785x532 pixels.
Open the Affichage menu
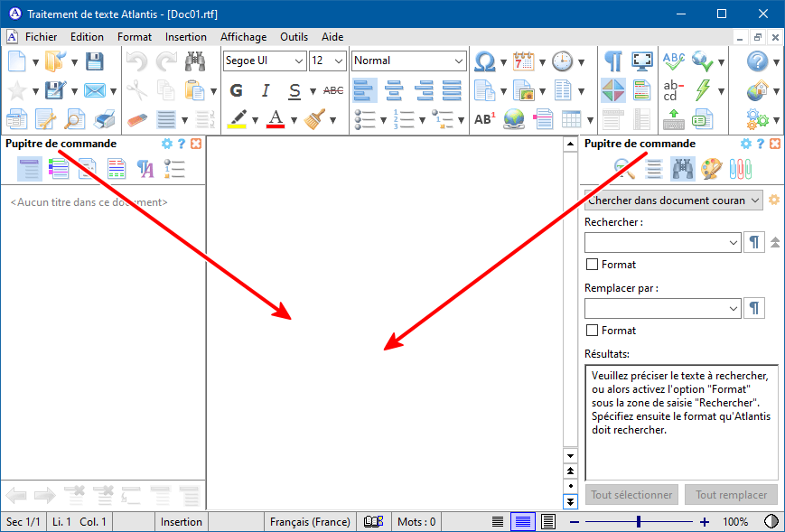point(244,37)
